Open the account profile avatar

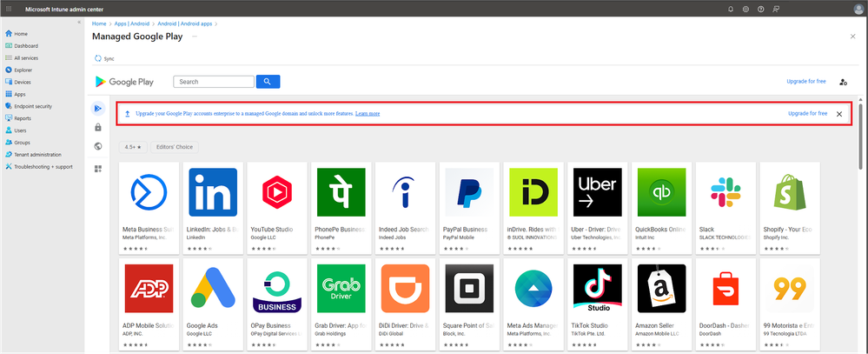[x=858, y=9]
